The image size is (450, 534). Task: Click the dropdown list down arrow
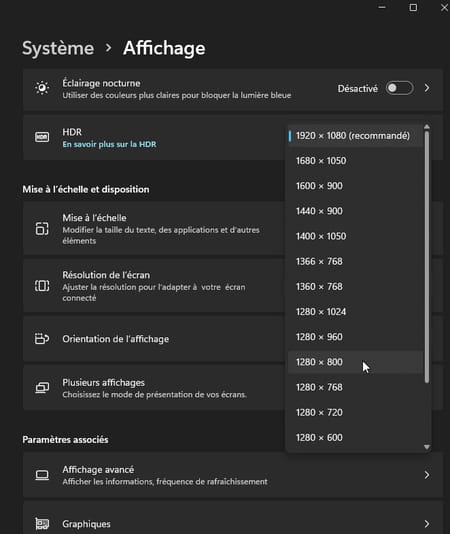427,447
